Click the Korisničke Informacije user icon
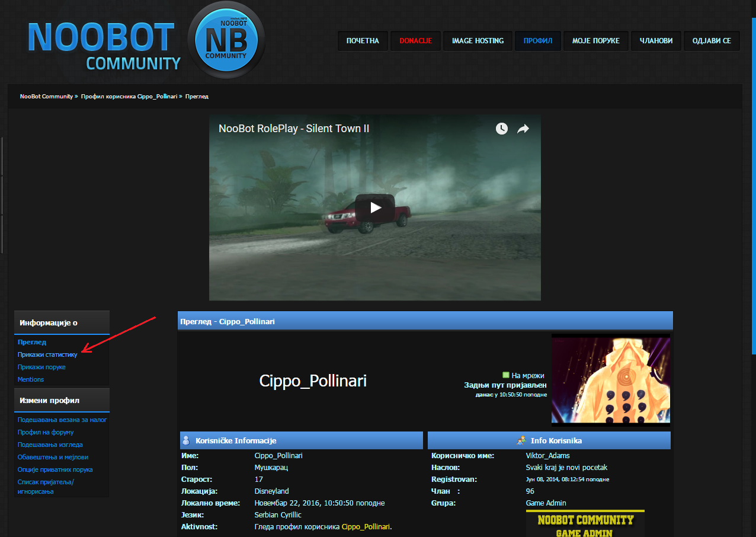 point(186,440)
